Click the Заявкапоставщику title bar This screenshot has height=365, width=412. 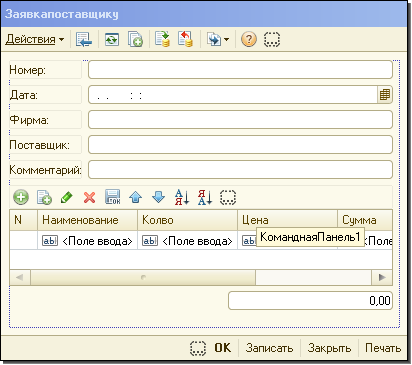[204, 14]
